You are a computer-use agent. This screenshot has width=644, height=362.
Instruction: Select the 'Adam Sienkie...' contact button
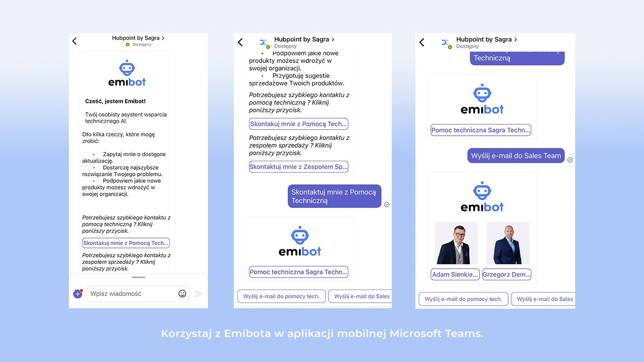click(455, 274)
